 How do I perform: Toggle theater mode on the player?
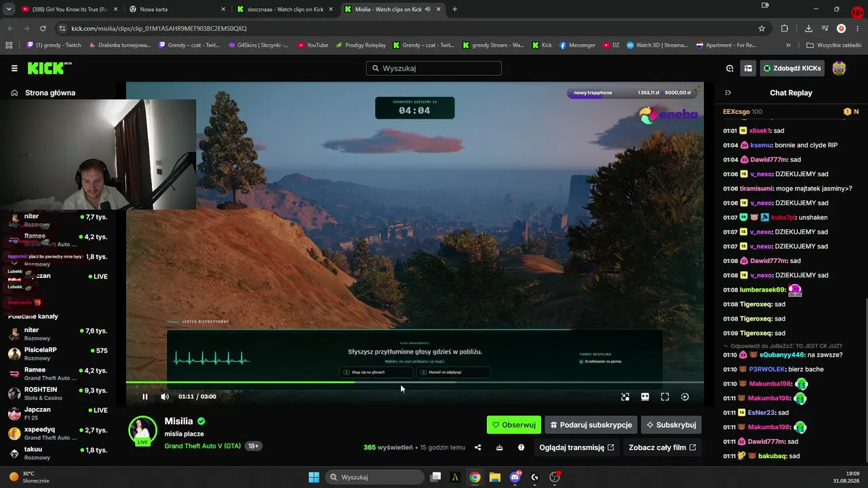click(645, 396)
